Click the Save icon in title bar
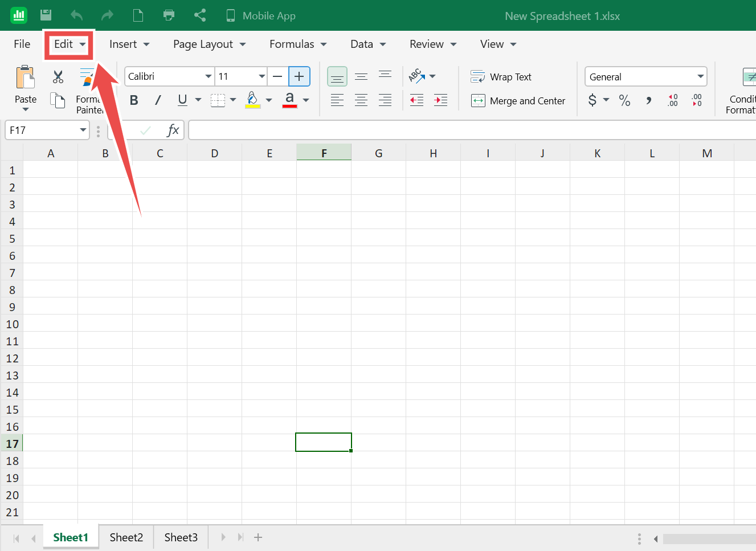756x551 pixels. point(46,15)
